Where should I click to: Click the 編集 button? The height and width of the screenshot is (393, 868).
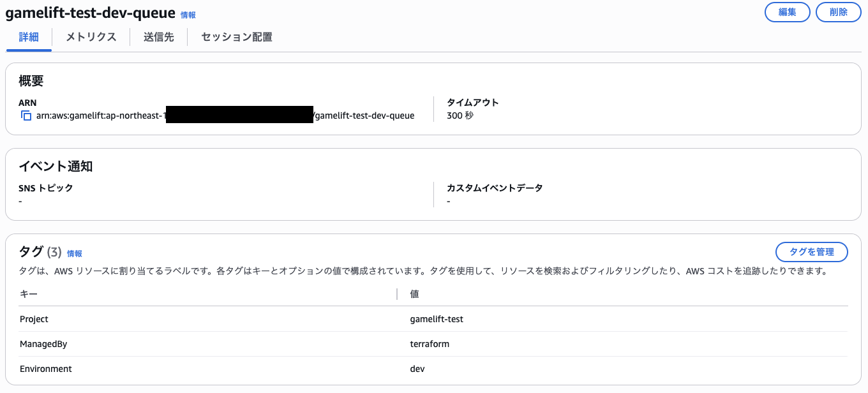pyautogui.click(x=787, y=11)
